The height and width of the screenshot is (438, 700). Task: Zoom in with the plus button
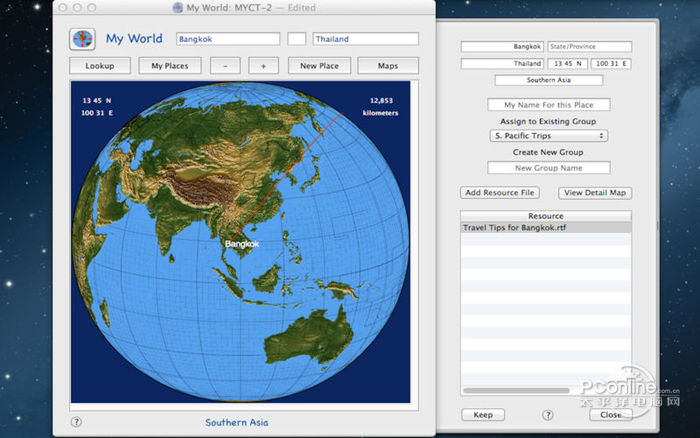(263, 66)
